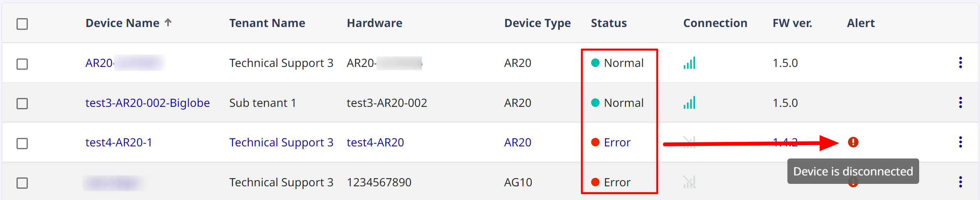Open three-dot menu for first AR20 row

(960, 62)
